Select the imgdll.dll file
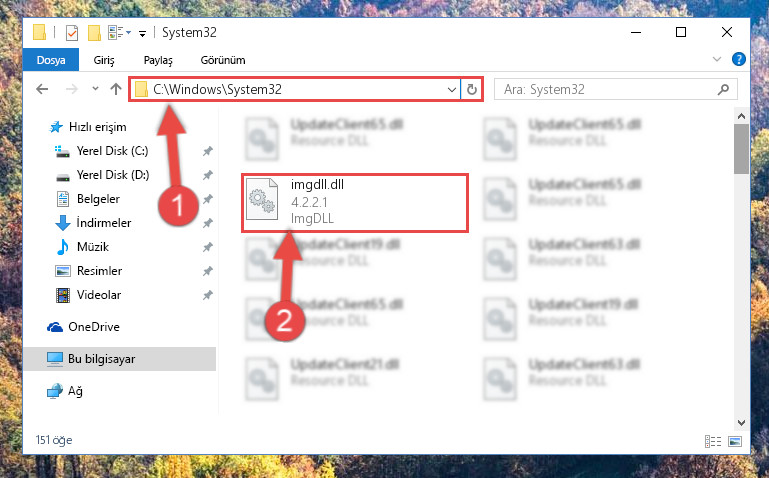769x478 pixels. click(x=355, y=202)
